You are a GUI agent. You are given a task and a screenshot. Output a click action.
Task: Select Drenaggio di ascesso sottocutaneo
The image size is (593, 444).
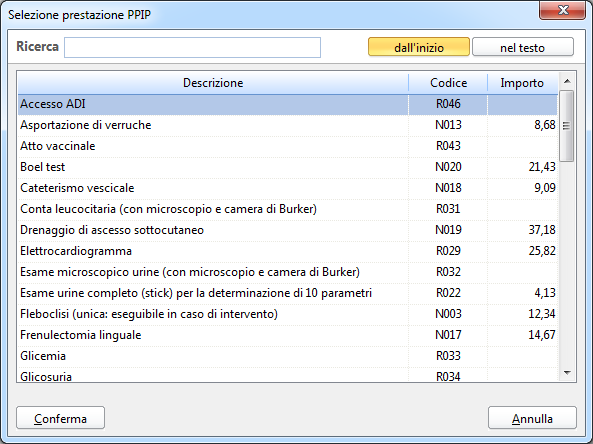[x=287, y=230]
